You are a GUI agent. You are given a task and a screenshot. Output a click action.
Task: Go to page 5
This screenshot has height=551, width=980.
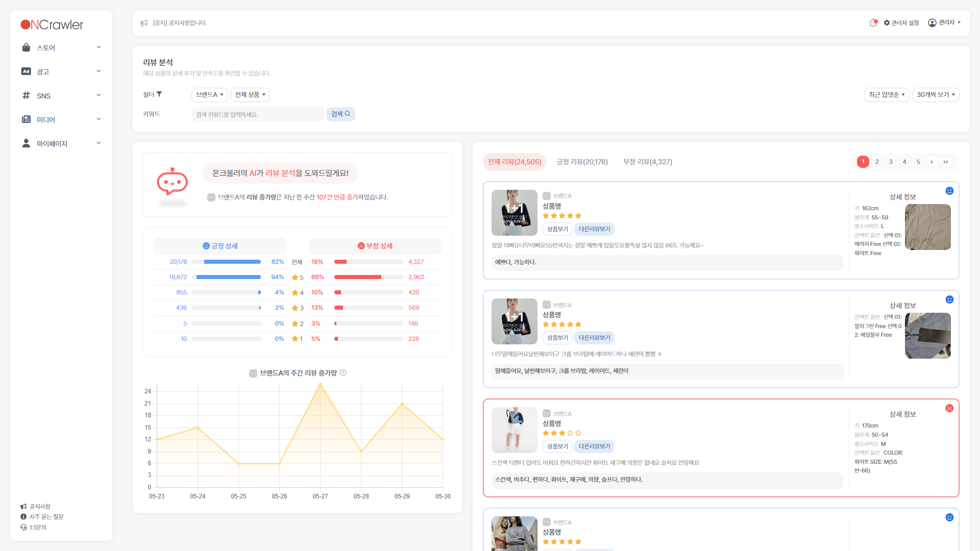918,162
